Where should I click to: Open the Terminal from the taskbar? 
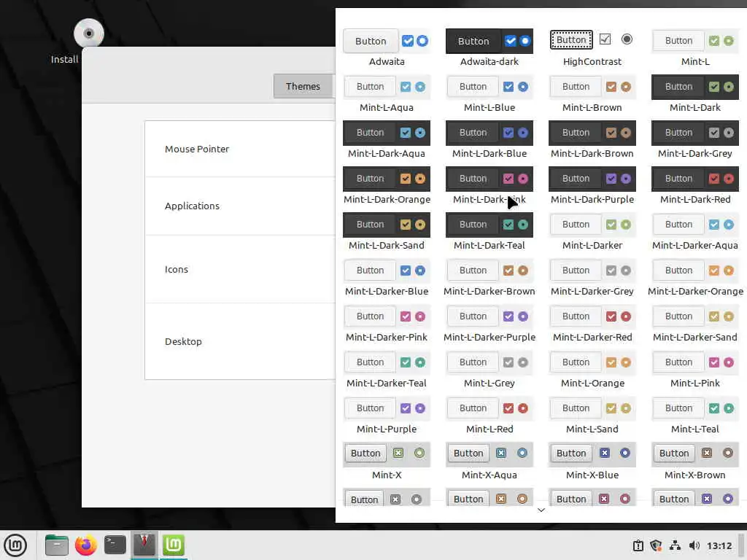coord(115,545)
